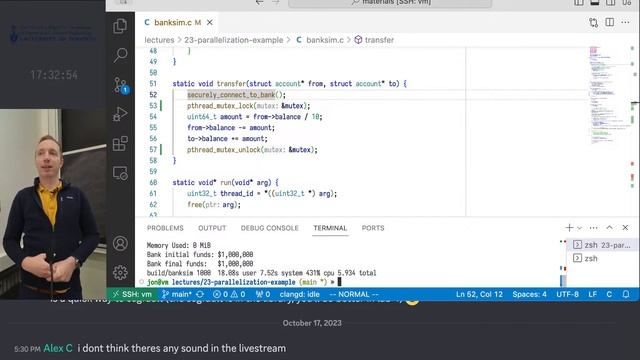Close the terminal panel

tap(625, 227)
